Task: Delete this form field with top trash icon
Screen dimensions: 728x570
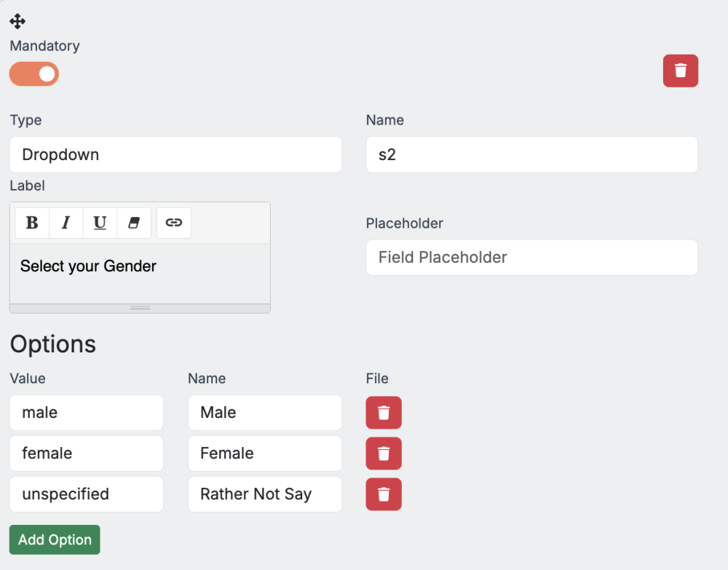Action: click(680, 71)
